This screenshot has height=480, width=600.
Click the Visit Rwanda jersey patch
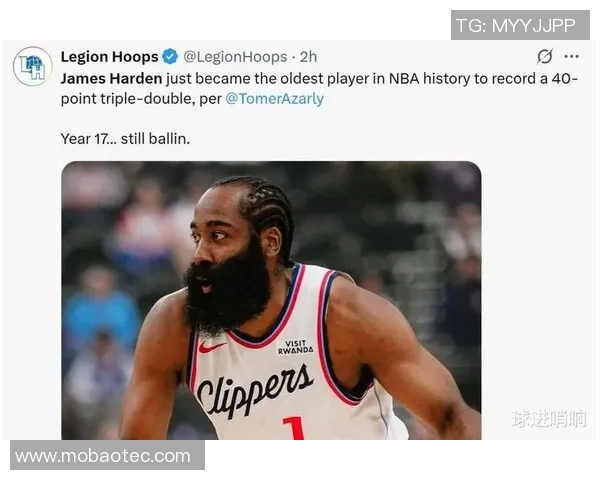pyautogui.click(x=295, y=347)
